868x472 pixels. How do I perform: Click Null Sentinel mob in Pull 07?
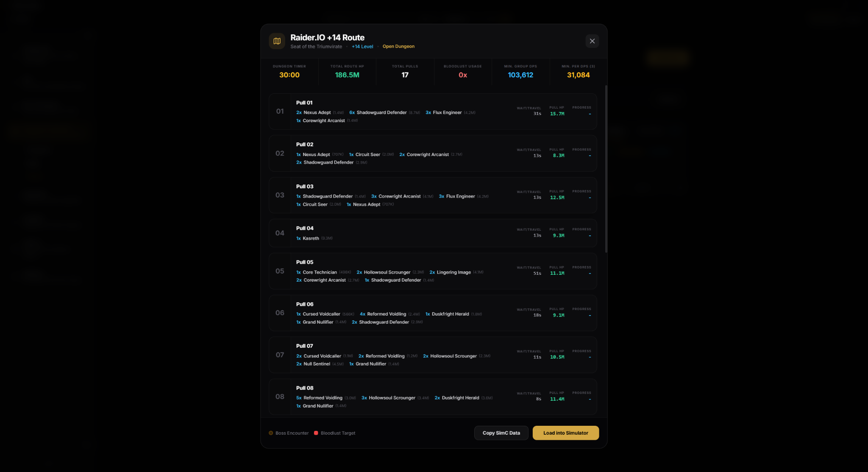[320, 364]
